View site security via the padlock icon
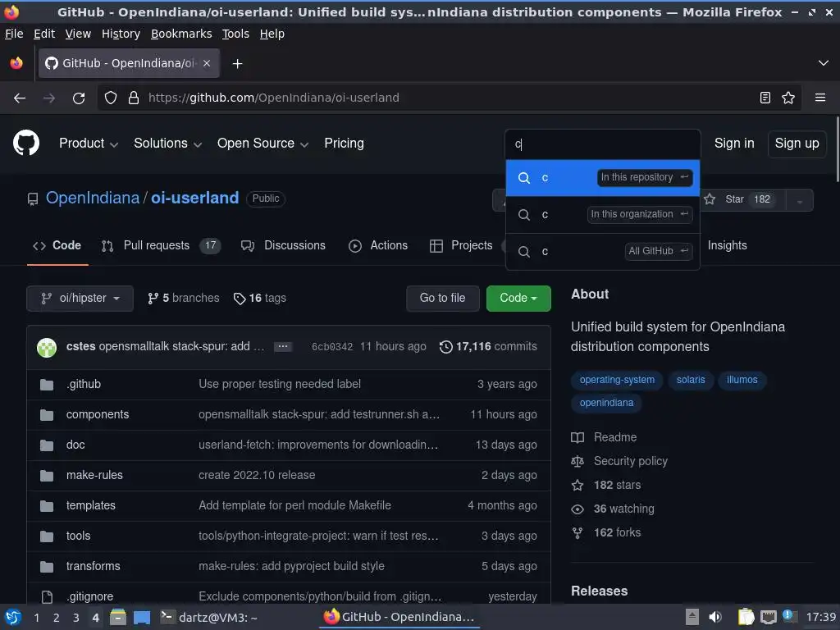This screenshot has width=840, height=630. (x=134, y=98)
